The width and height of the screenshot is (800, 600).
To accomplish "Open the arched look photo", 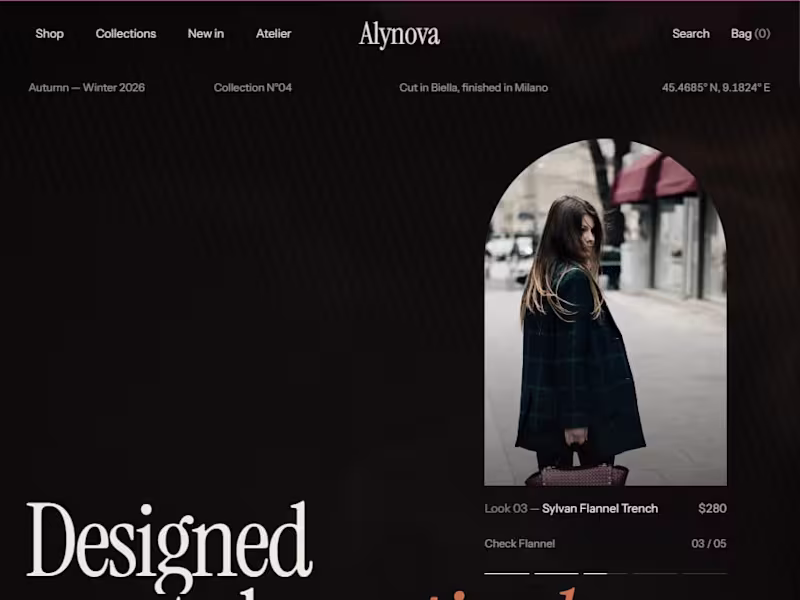I will [605, 312].
